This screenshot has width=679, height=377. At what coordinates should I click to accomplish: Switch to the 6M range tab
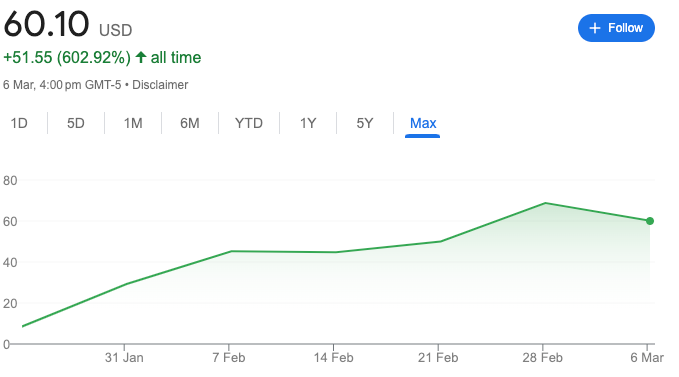[x=190, y=123]
